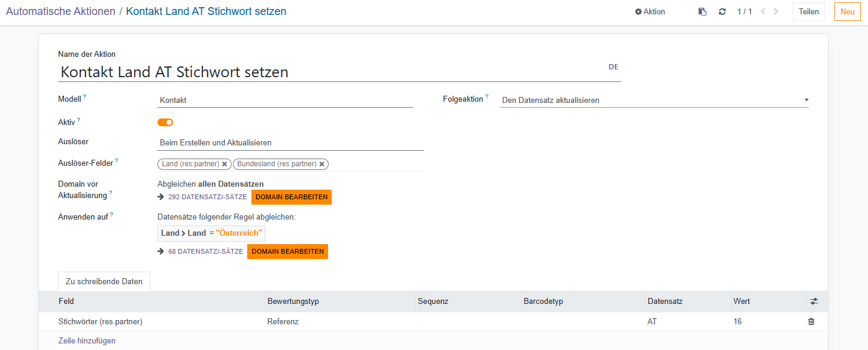This screenshot has width=868, height=350.
Task: Toggle the Aktiv switch off
Action: 165,122
